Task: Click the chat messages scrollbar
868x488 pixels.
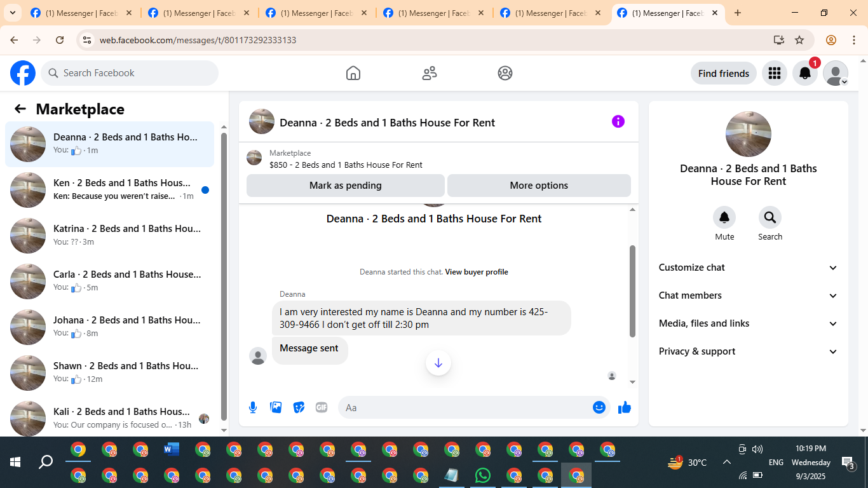Action: point(632,291)
